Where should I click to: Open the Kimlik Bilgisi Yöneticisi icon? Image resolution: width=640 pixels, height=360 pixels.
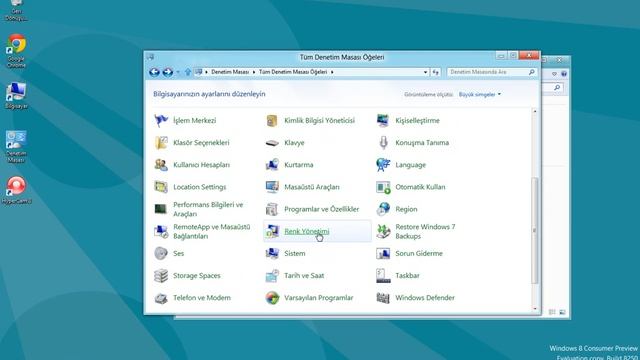[x=272, y=120]
